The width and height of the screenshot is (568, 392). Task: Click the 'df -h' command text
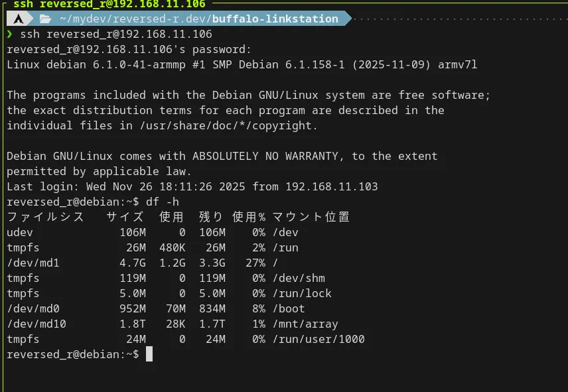pyautogui.click(x=163, y=202)
